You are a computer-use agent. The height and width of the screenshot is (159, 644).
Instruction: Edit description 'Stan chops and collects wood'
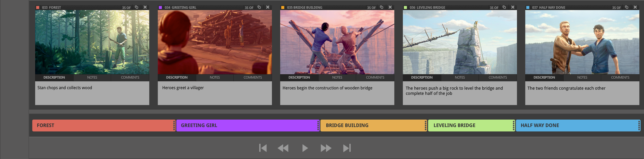tap(92, 93)
